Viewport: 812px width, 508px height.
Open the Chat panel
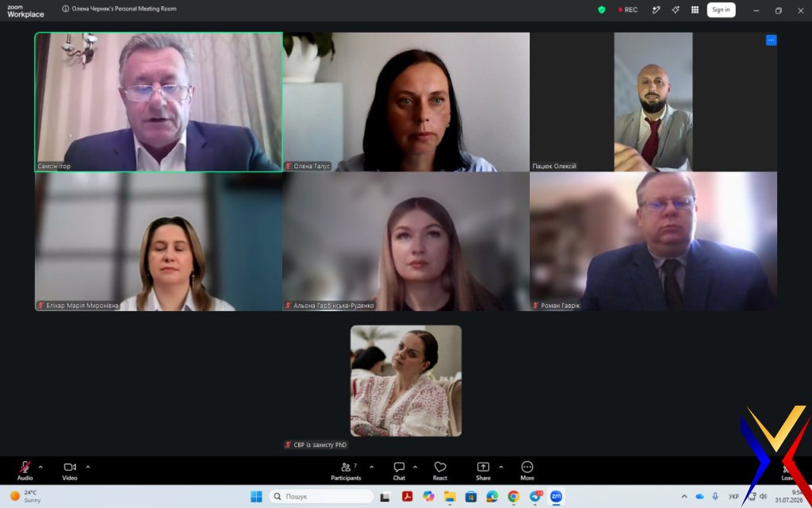[399, 471]
